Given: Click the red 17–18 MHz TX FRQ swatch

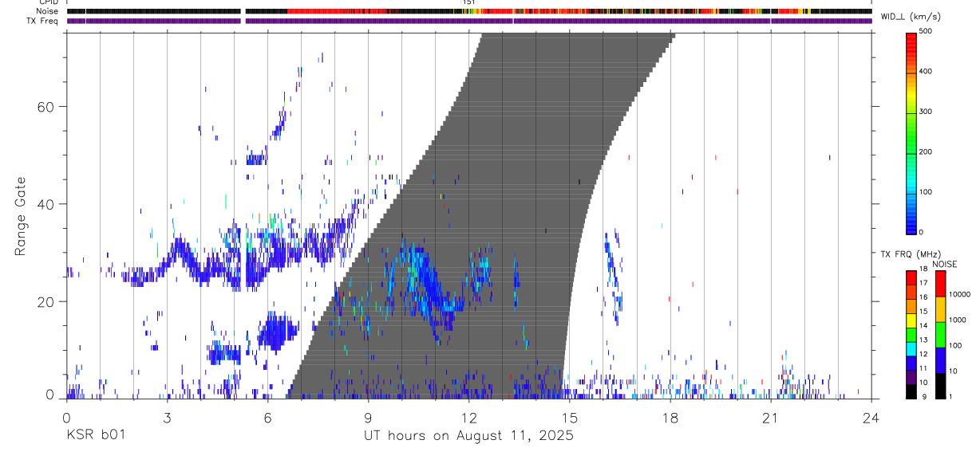Looking at the screenshot, I should [911, 277].
